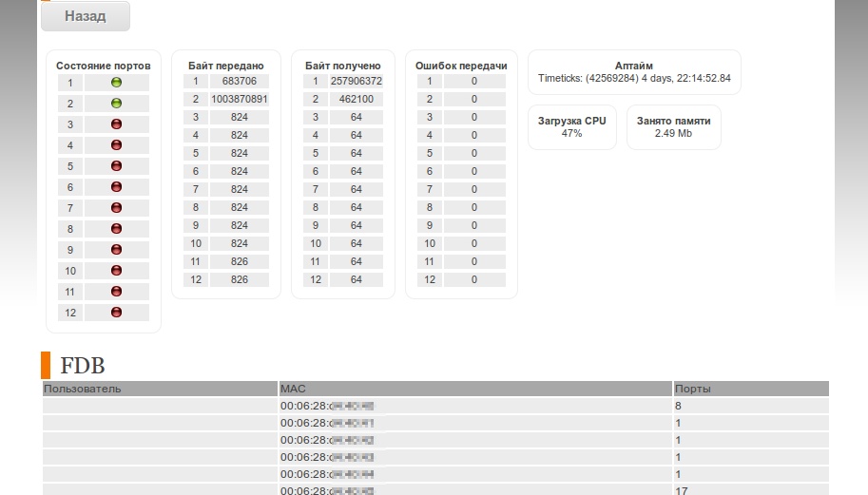Click the Занято памяти 2.49 Mb panel

click(673, 127)
